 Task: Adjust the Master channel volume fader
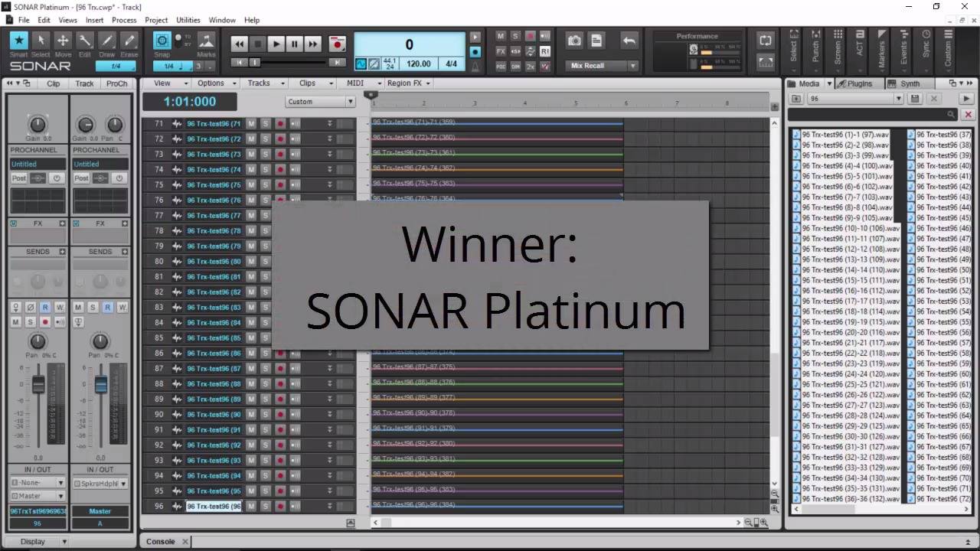coord(100,384)
